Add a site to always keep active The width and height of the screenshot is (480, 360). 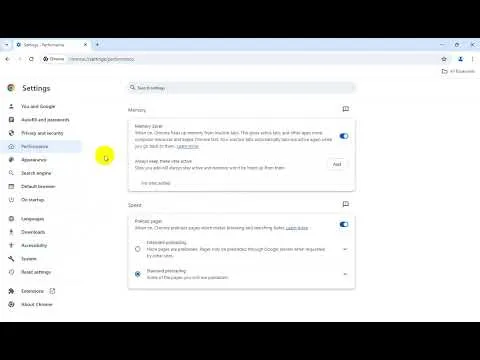[x=337, y=164]
